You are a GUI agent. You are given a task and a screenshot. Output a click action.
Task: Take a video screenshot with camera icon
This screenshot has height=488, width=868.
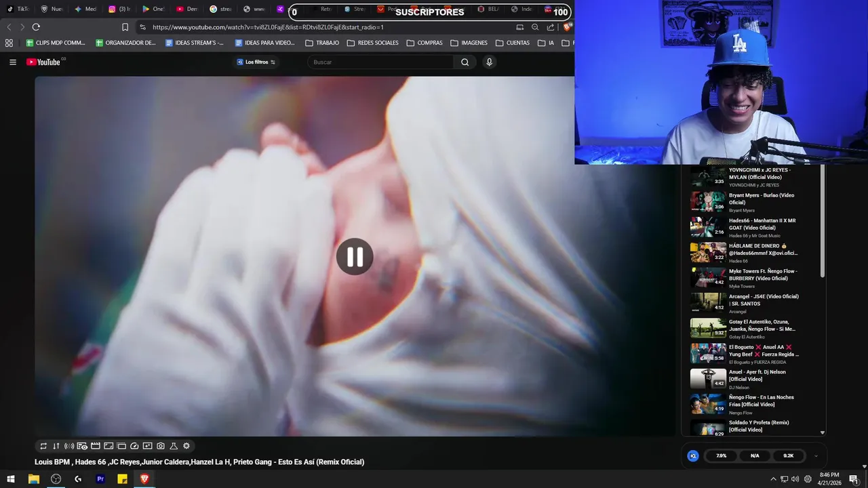coord(161,446)
